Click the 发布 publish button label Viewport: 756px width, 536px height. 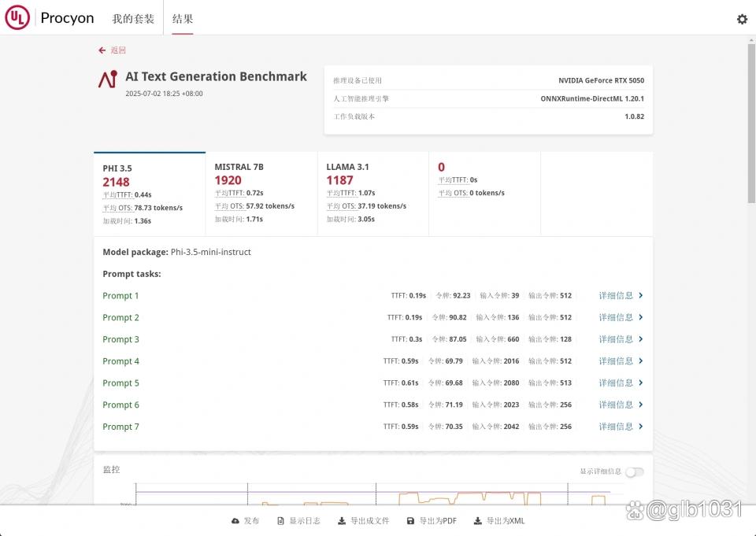point(251,521)
